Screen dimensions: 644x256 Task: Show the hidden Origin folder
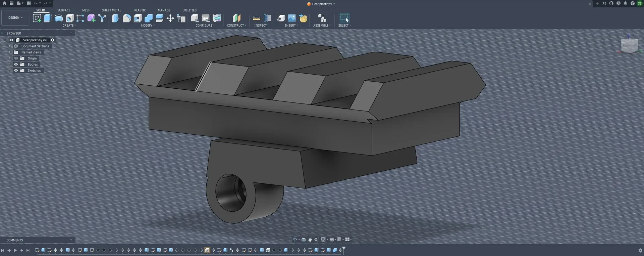pos(16,58)
